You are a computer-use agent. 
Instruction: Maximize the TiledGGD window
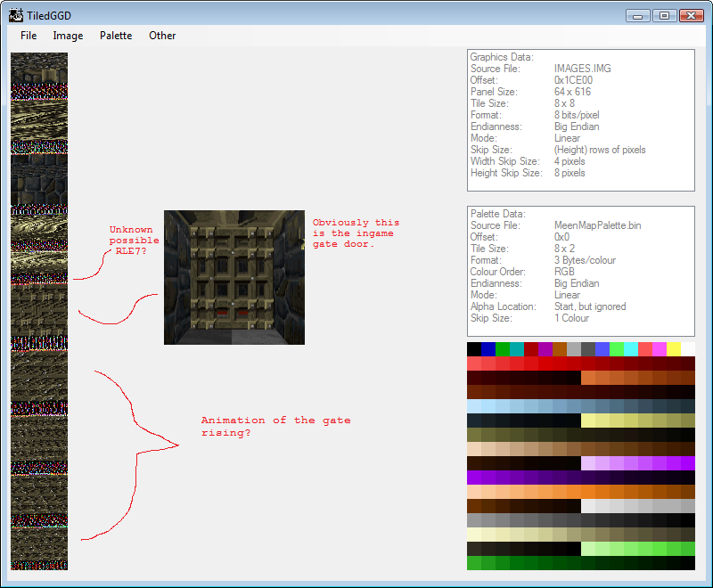[664, 15]
